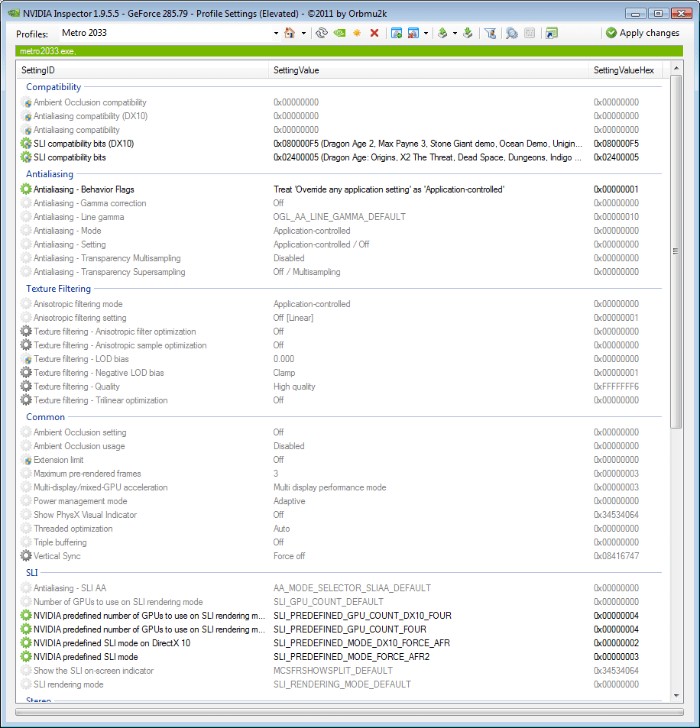Screen dimensions: 700x728
Task: Click the create shortcut icon in toolbar
Action: (551, 33)
